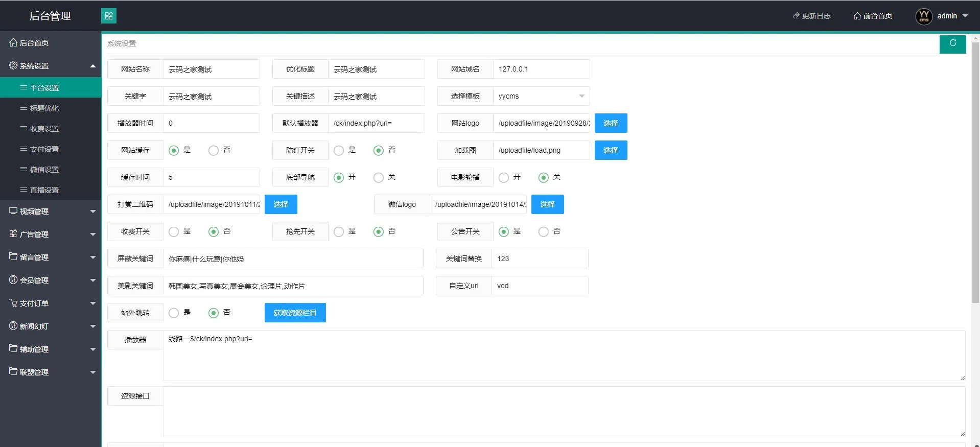Click the admin avatar icon

point(924,16)
